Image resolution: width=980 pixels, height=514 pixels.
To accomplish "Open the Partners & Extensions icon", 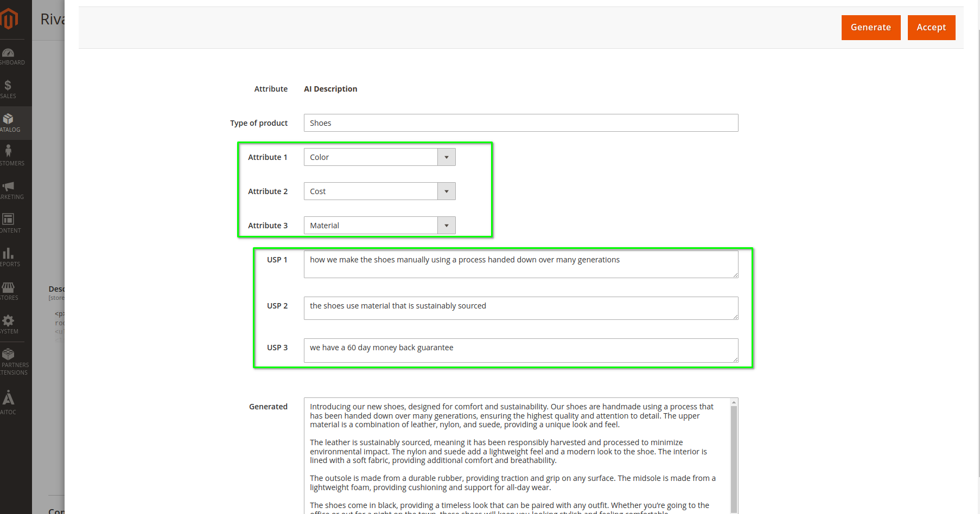I will 8,354.
